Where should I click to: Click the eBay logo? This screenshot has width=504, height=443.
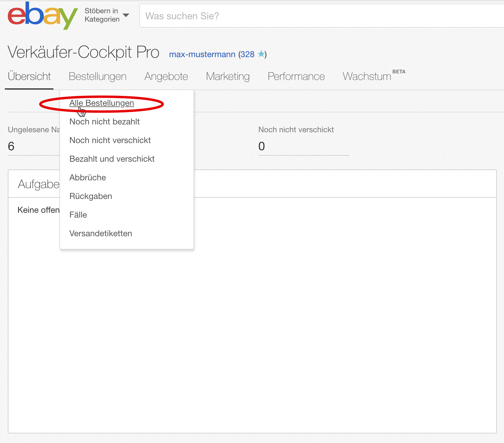(42, 16)
